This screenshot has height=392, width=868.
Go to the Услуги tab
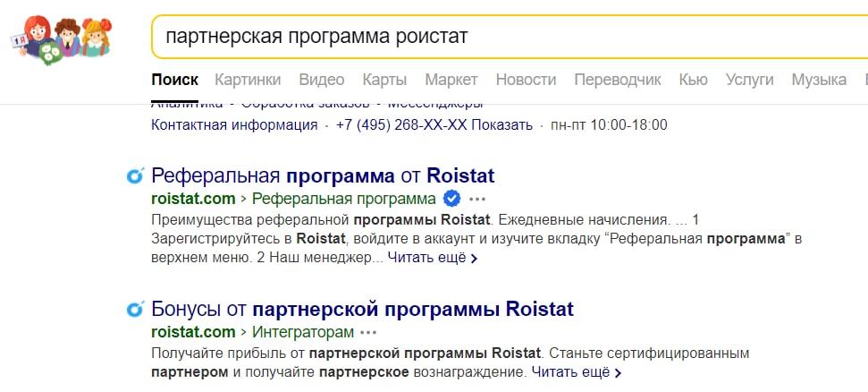[x=749, y=80]
